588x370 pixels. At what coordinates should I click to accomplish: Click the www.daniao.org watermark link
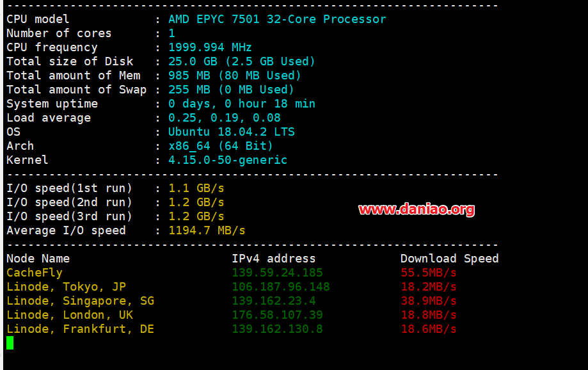pos(417,209)
